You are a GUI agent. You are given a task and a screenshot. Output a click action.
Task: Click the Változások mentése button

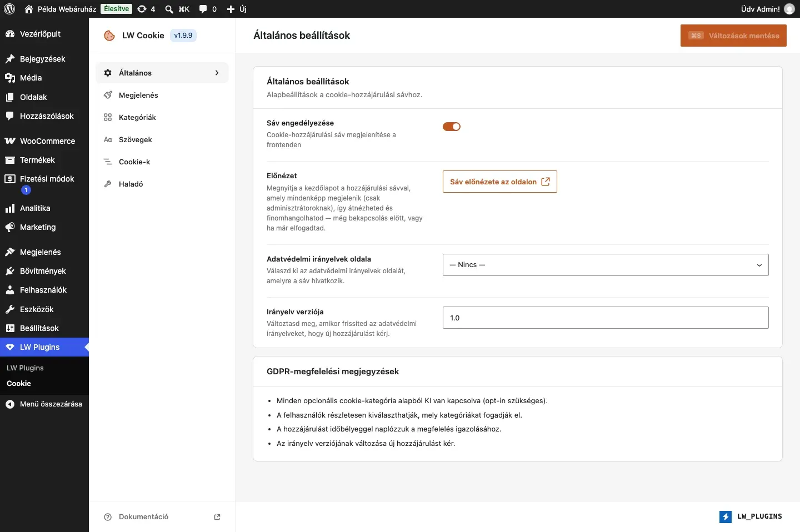[x=733, y=36]
